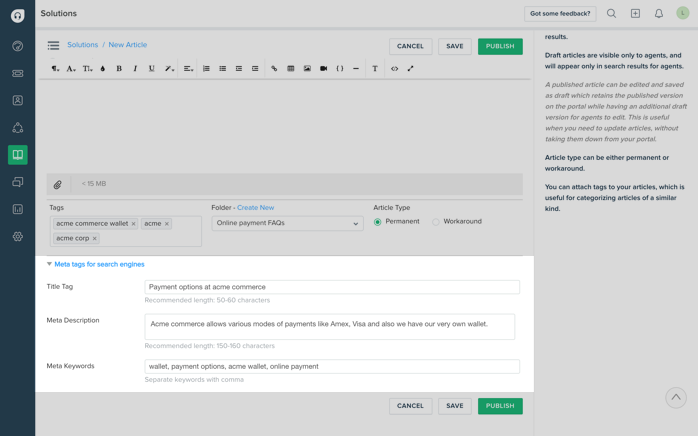Open notifications bell icon

pyautogui.click(x=658, y=14)
